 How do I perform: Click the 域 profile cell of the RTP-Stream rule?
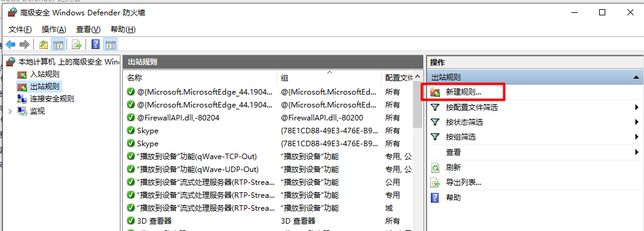388,208
